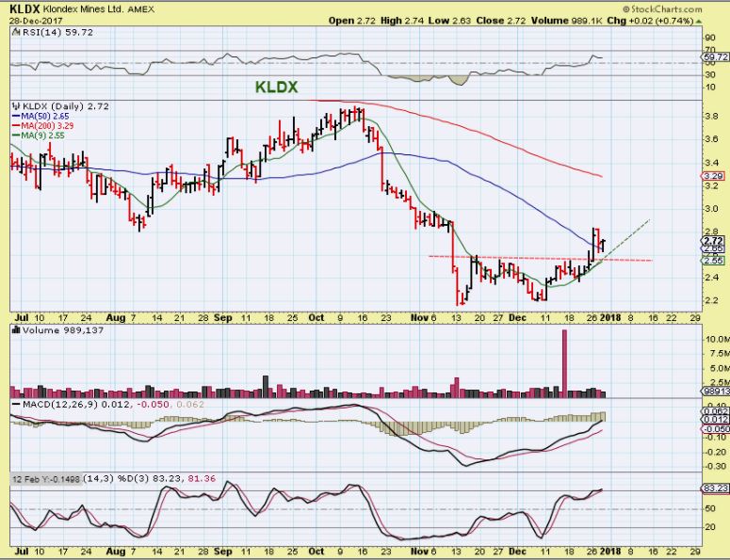This screenshot has width=730, height=560.
Task: Click '2018' on the price panel date axis
Action: [x=609, y=318]
